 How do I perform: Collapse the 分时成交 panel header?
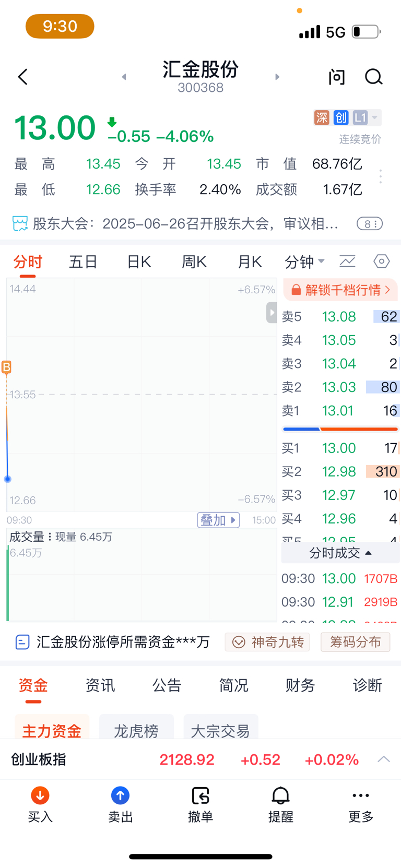(340, 553)
